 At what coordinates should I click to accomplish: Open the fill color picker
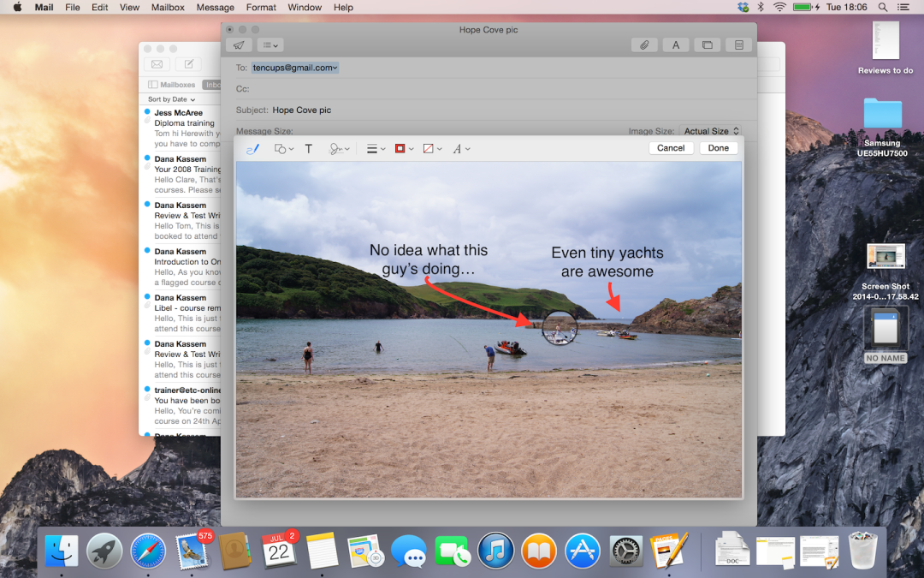click(432, 149)
